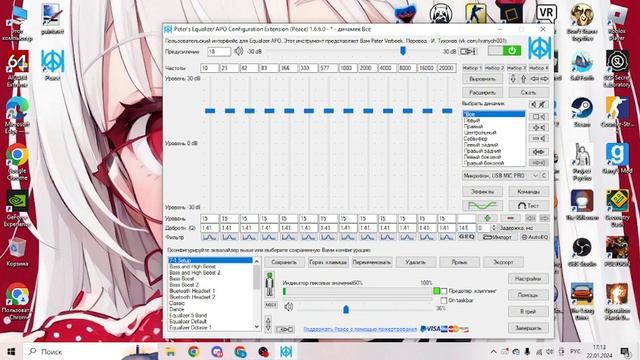Click the pre-amplification slider handle
Viewport: 640px width, 360px height.
[x=403, y=51]
